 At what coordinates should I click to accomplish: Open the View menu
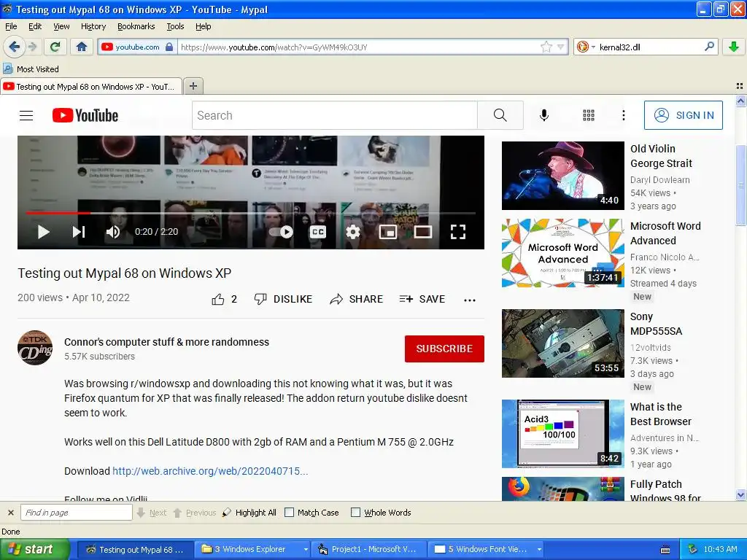click(61, 26)
